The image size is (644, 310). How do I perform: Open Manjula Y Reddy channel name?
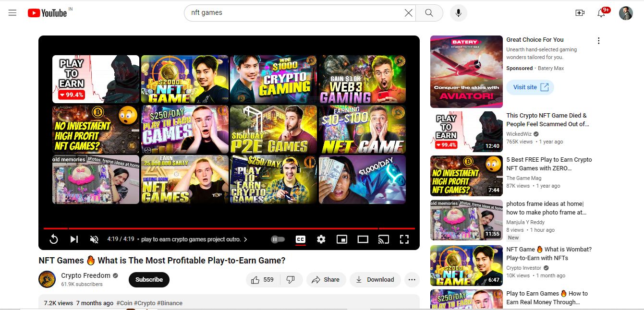(526, 222)
